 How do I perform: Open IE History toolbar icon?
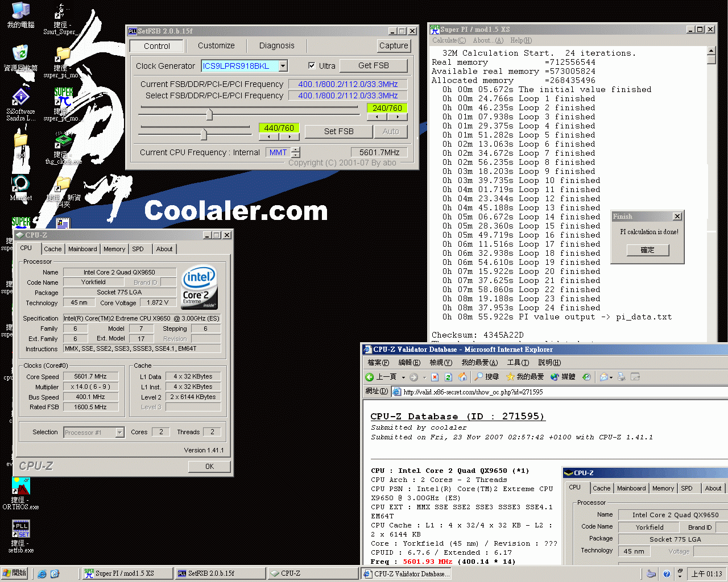coord(587,377)
